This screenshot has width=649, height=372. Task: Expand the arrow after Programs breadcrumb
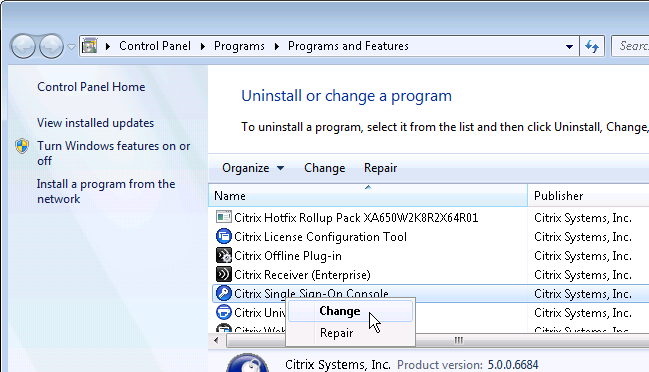(x=276, y=46)
